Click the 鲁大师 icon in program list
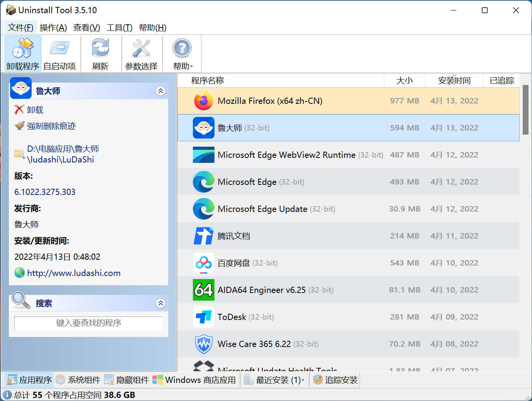 coord(204,128)
